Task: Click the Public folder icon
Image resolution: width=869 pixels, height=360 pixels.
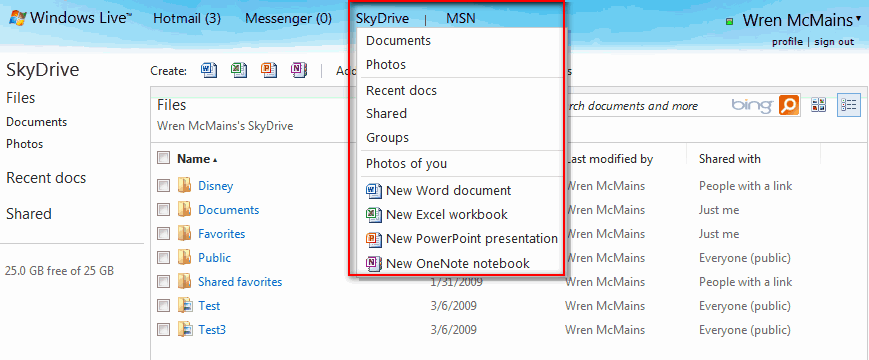Action: [x=185, y=258]
